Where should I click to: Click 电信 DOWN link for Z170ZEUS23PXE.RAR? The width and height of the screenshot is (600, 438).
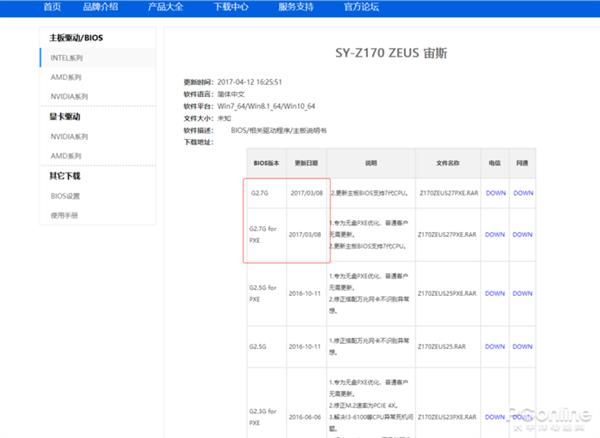[495, 413]
